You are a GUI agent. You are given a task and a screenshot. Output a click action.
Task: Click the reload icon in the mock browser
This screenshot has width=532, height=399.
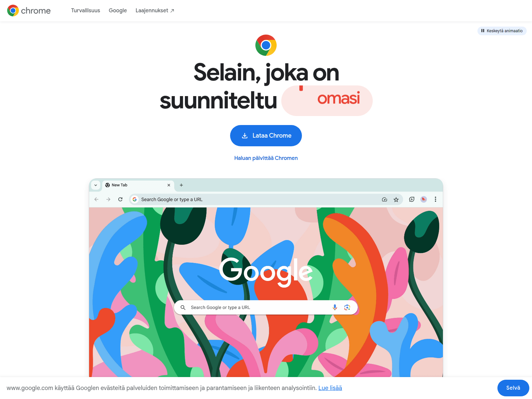120,199
